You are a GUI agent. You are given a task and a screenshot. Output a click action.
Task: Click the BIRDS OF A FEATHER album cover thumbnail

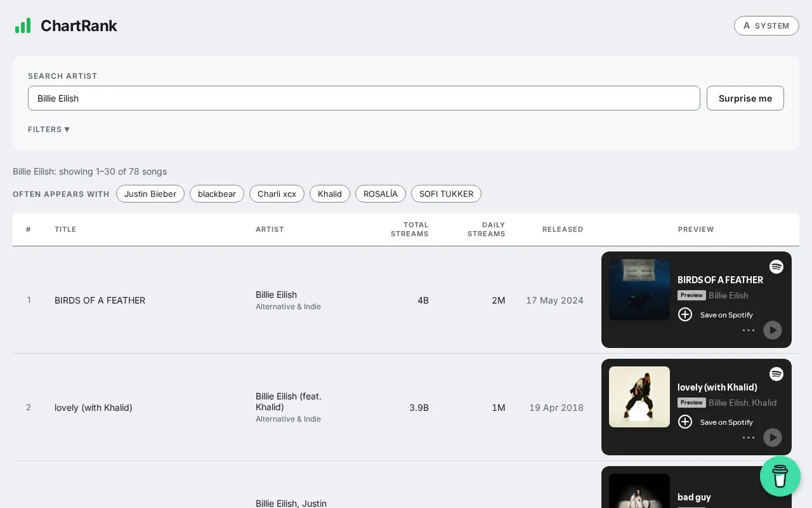coord(639,290)
